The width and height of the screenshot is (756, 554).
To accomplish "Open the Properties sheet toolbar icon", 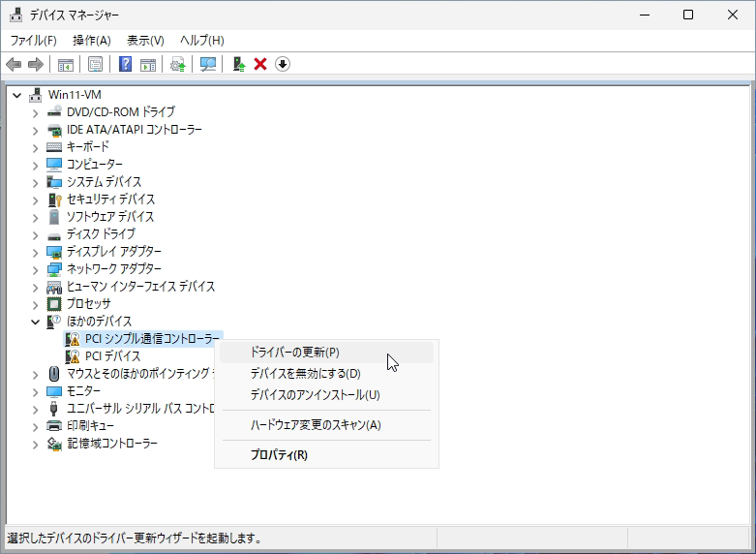I will 96,64.
